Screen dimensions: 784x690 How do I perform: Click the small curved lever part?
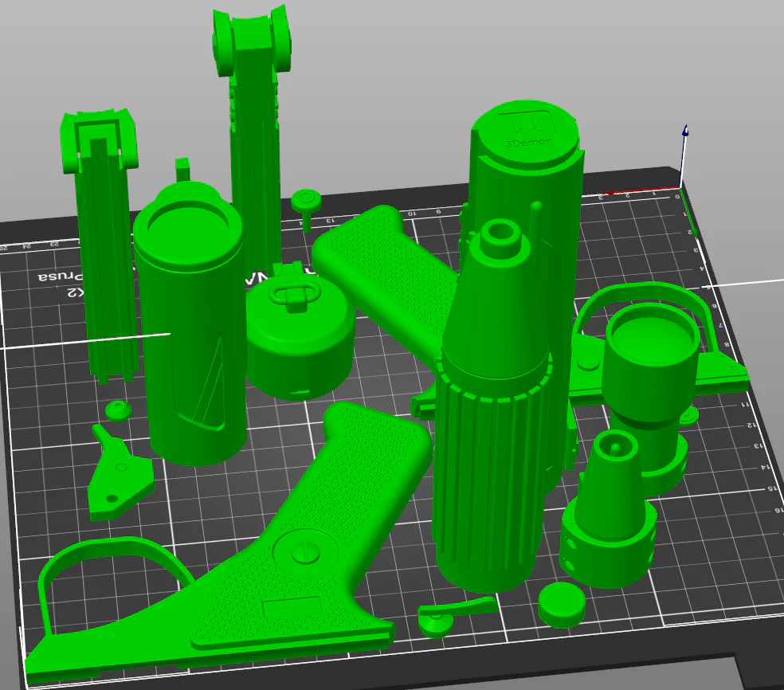click(x=453, y=614)
